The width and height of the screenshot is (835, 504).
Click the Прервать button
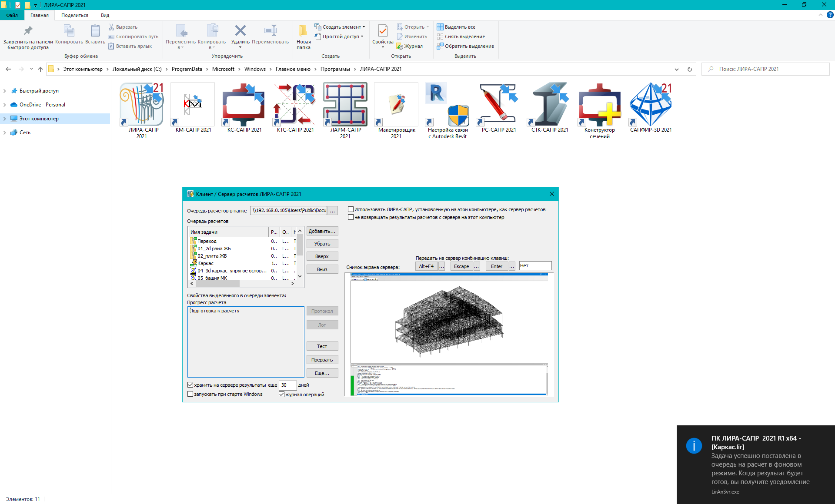322,360
